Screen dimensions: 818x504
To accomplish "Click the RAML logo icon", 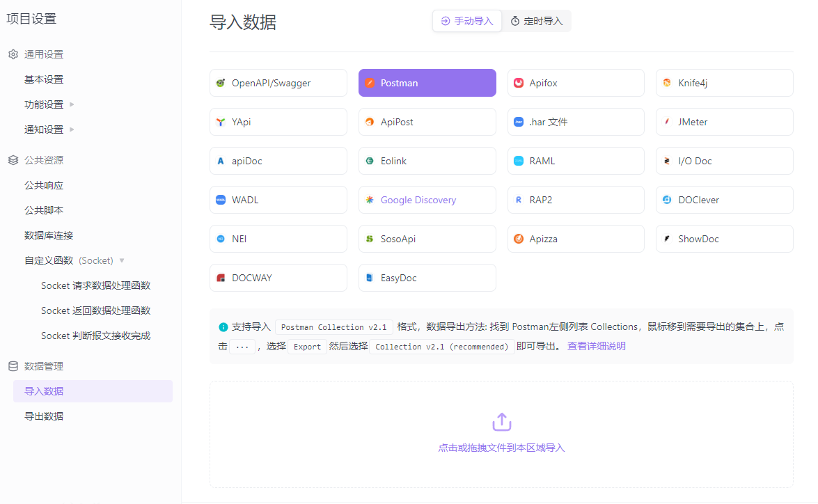I will [519, 162].
